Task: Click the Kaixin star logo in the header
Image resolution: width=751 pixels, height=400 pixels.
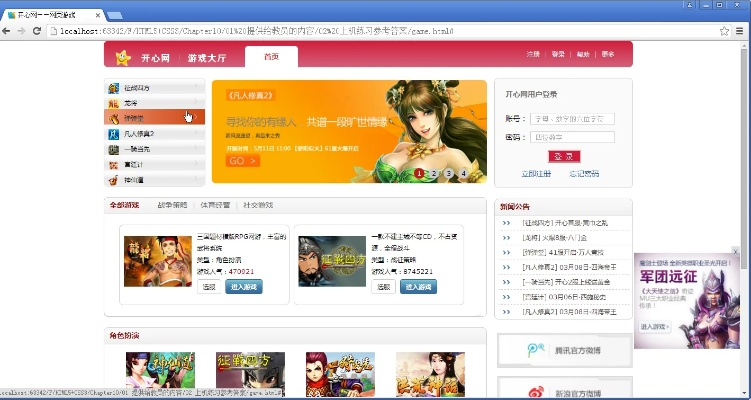Action: tap(123, 57)
